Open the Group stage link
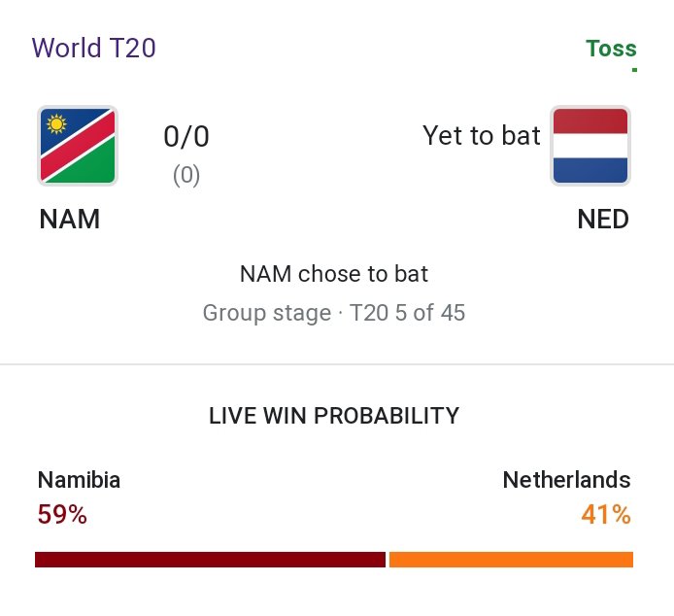Viewport: 674px width, 616px height. [x=267, y=314]
